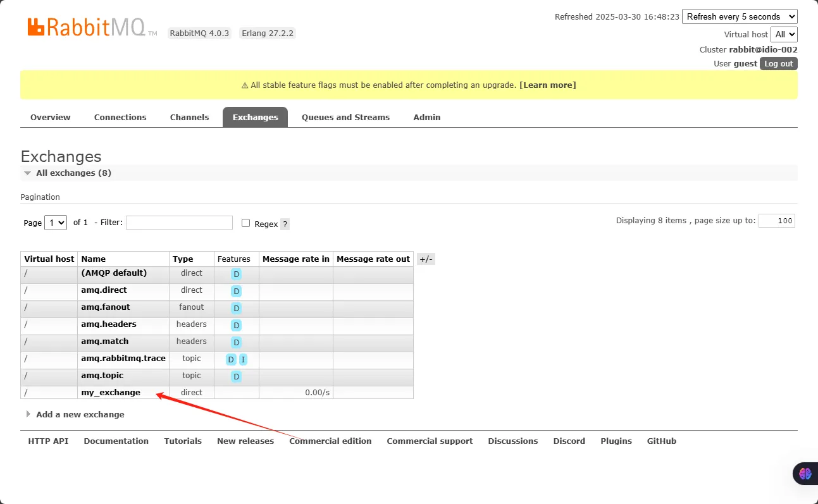This screenshot has height=504, width=818.
Task: Go to the Admin tab
Action: (427, 117)
